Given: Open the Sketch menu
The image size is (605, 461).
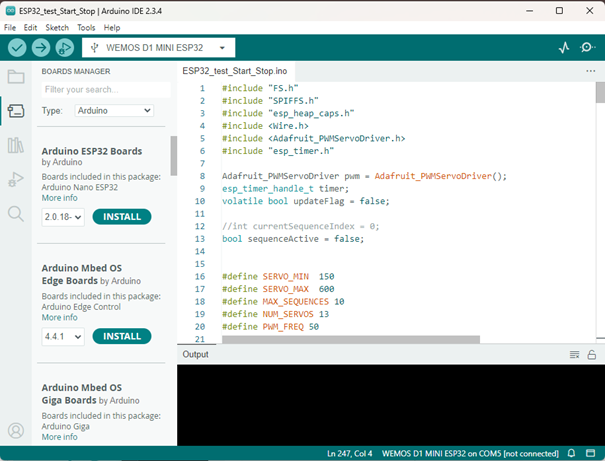Looking at the screenshot, I should 58,27.
